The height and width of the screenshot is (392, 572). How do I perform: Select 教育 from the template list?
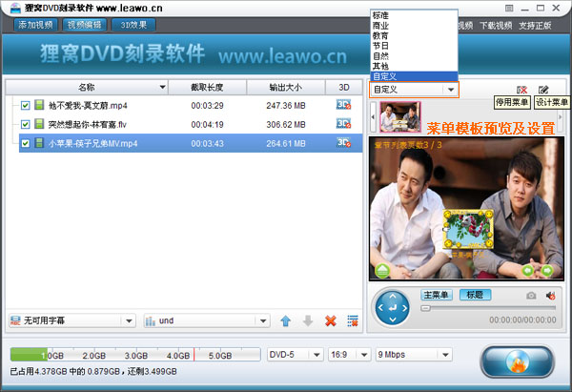pyautogui.click(x=414, y=36)
